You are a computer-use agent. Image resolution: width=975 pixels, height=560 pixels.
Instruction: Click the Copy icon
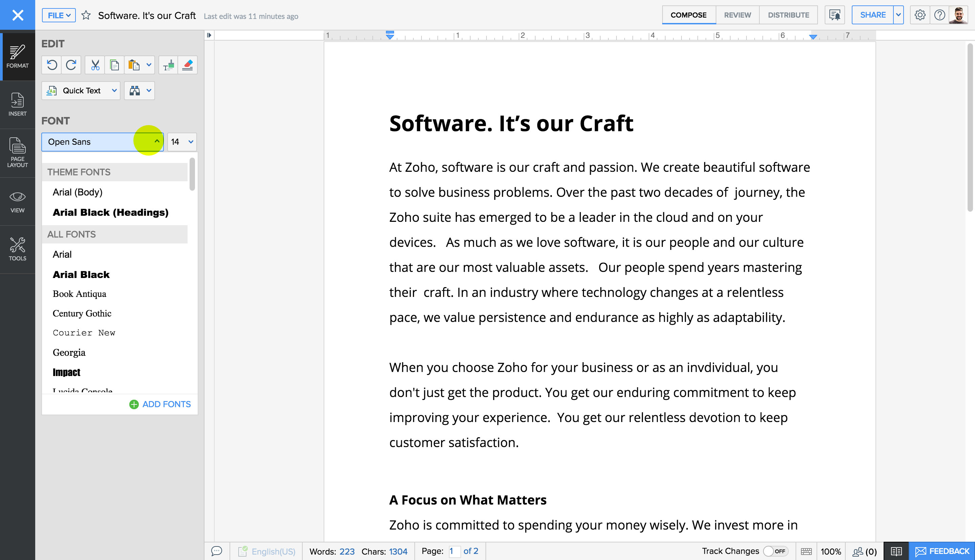(114, 65)
